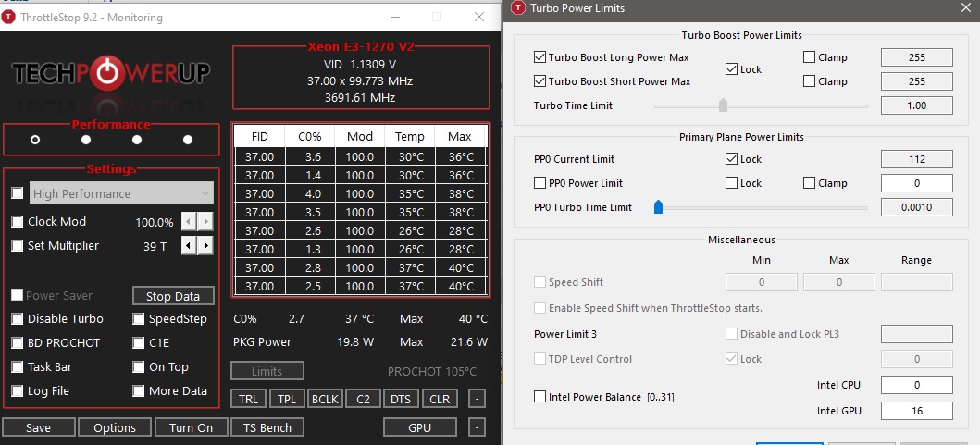Decrease Set Multiplier with left arrow
This screenshot has width=980, height=445.
[x=188, y=245]
